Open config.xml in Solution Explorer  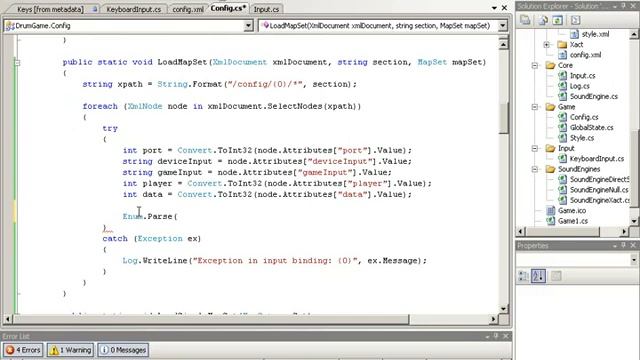(585, 55)
